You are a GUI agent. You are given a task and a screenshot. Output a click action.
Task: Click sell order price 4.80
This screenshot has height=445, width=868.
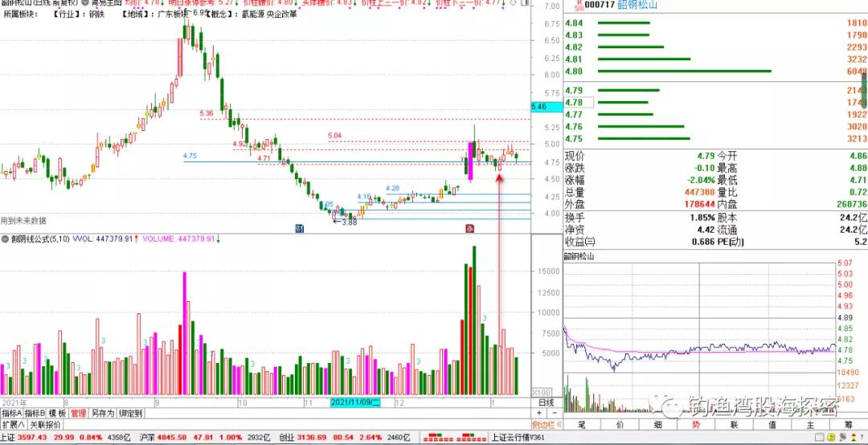[x=574, y=71]
